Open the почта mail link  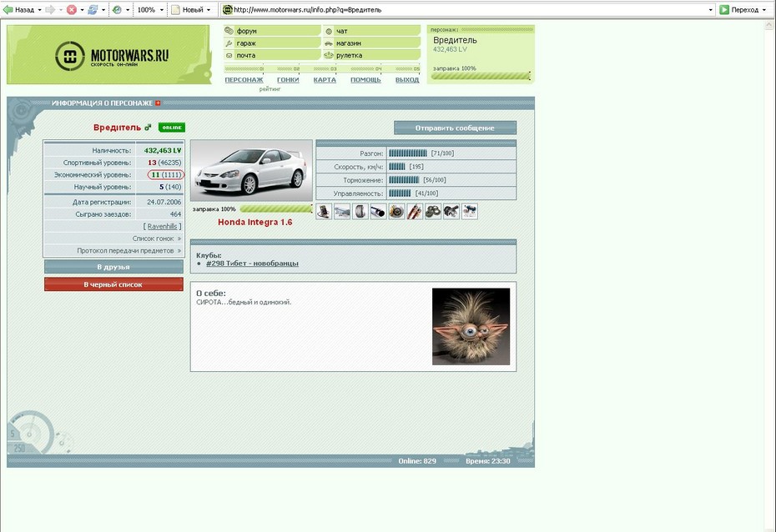point(246,55)
